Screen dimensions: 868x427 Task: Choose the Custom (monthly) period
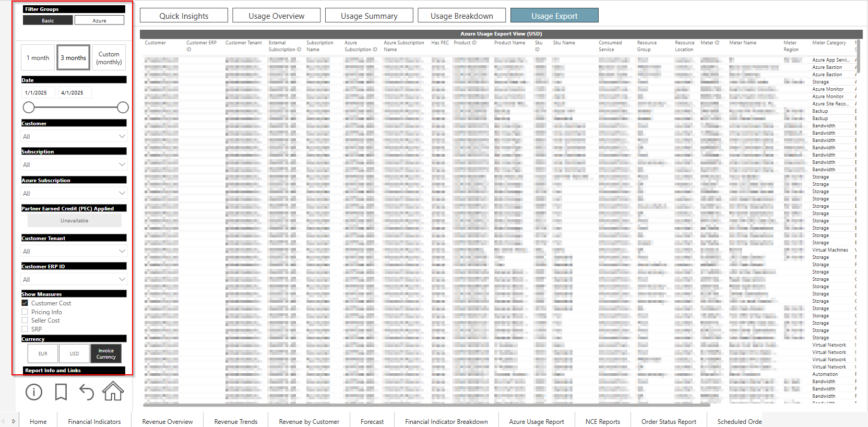click(109, 58)
